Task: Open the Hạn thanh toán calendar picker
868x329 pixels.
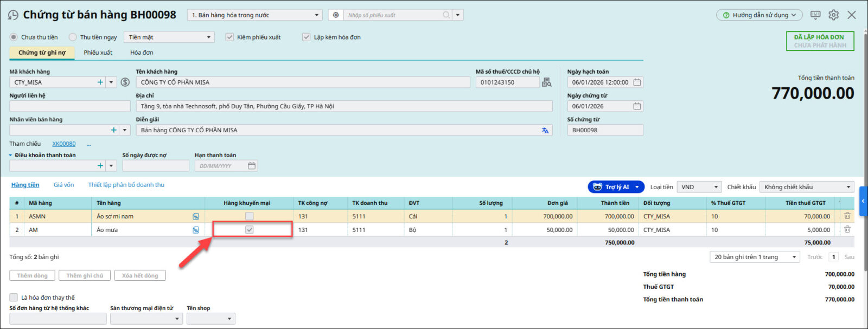Action: (251, 166)
